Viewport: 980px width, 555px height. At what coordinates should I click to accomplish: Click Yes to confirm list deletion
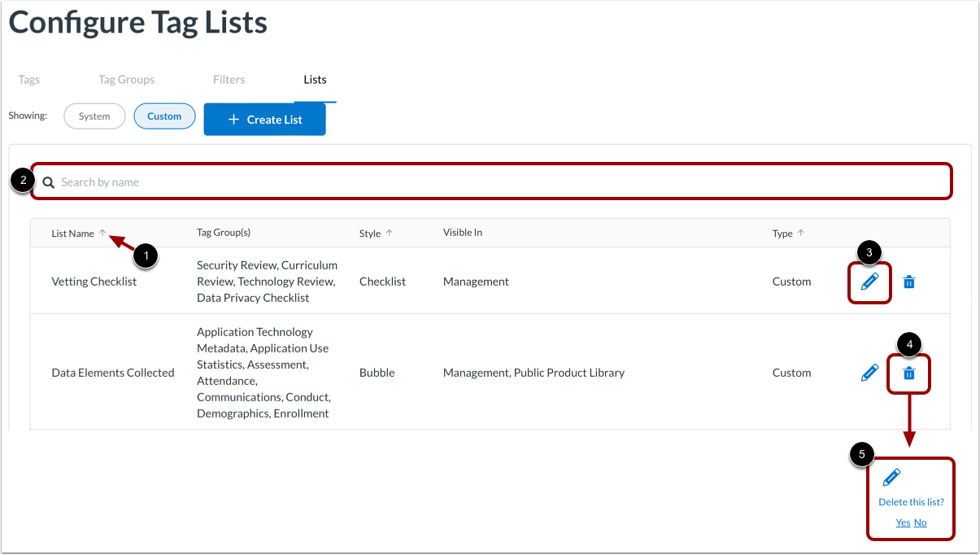[x=903, y=522]
